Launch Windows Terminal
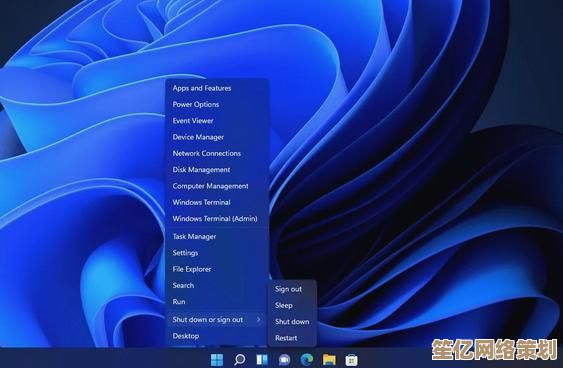563x368 pixels. click(x=217, y=202)
